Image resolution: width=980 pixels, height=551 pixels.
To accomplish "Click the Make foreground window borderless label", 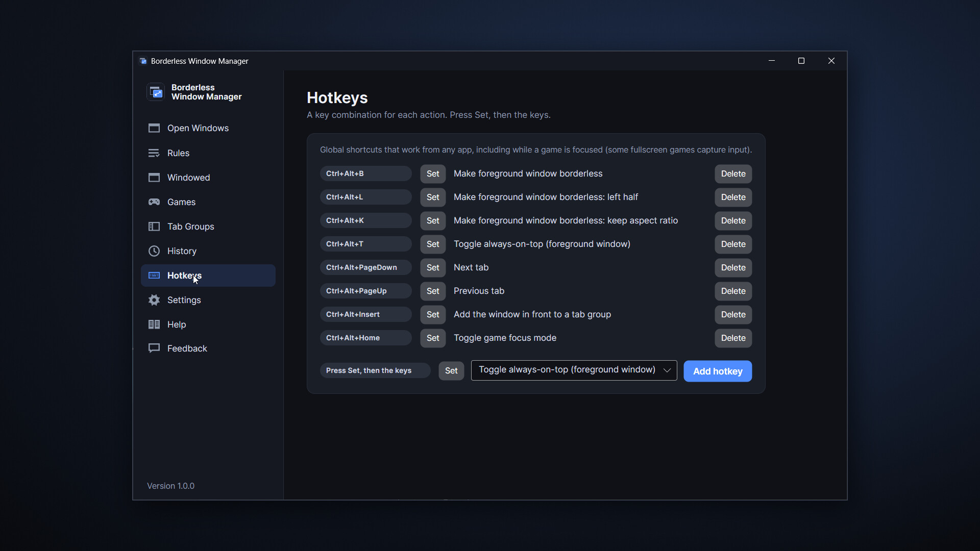I will (528, 174).
